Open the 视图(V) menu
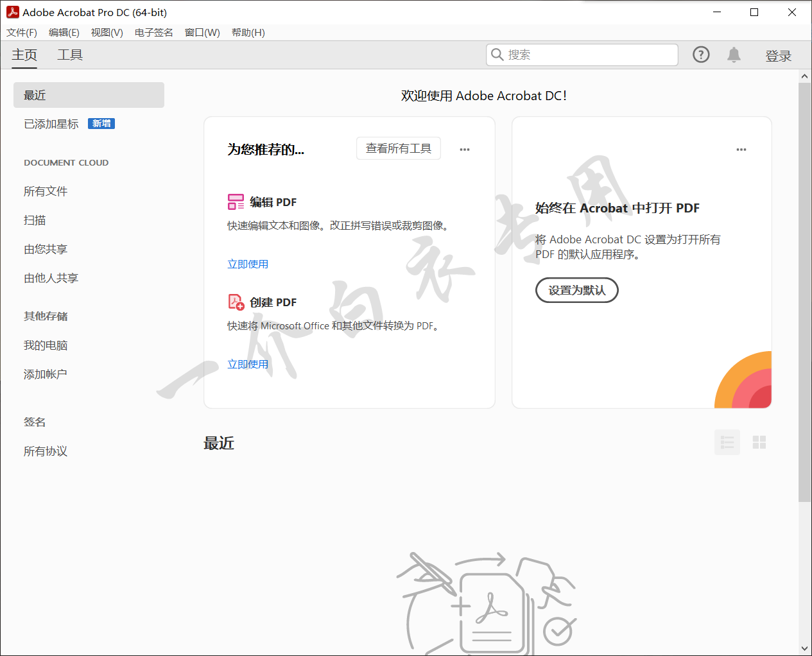 [107, 33]
